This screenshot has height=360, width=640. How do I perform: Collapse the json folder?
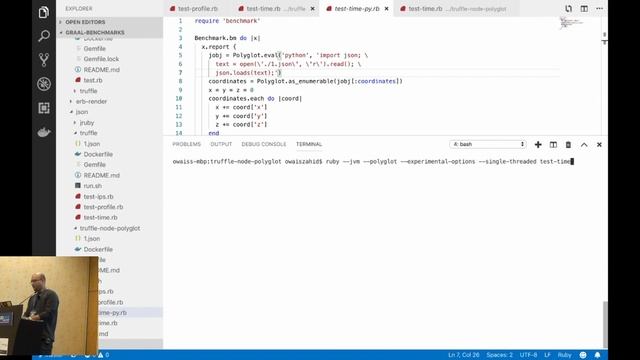click(x=82, y=112)
